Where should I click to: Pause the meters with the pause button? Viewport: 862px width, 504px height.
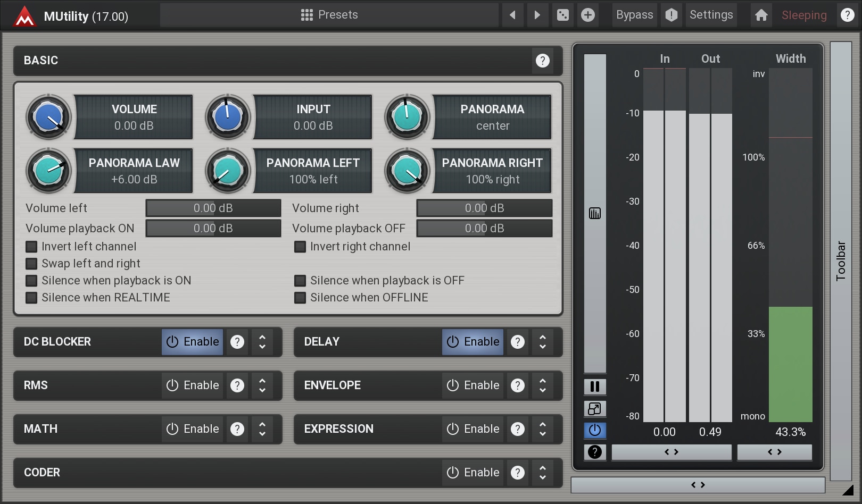[594, 387]
